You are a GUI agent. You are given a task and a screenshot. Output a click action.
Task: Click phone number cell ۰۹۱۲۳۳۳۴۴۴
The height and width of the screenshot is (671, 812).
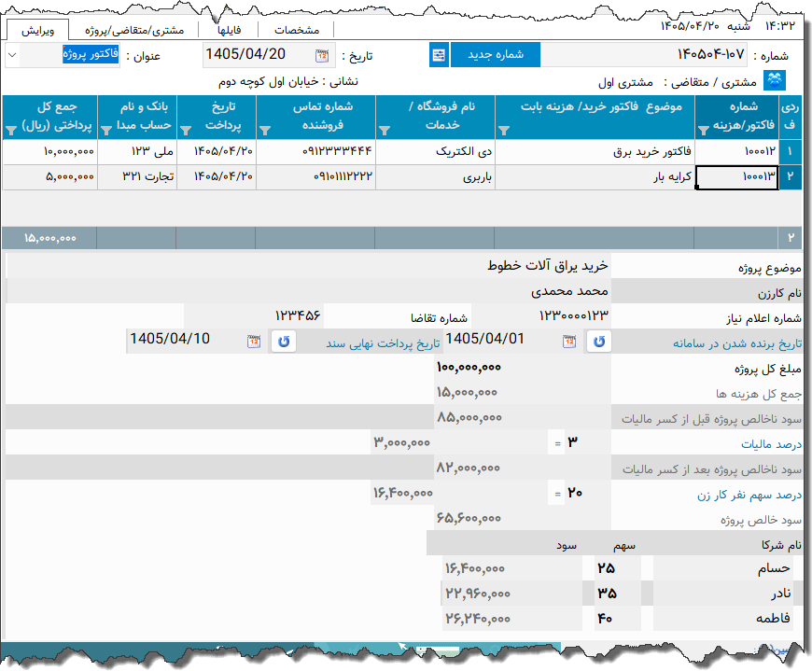click(x=315, y=152)
